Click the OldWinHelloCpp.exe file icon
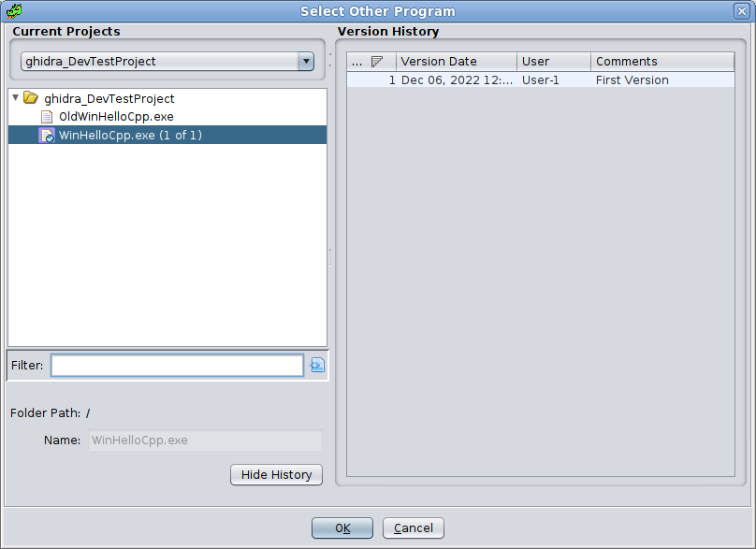756x549 pixels. click(x=47, y=117)
